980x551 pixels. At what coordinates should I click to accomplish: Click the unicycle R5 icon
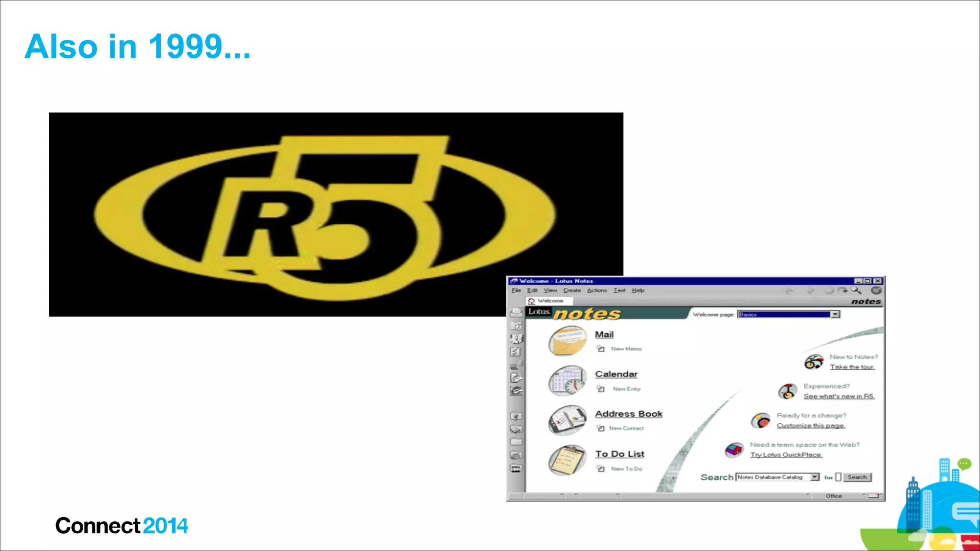click(787, 391)
